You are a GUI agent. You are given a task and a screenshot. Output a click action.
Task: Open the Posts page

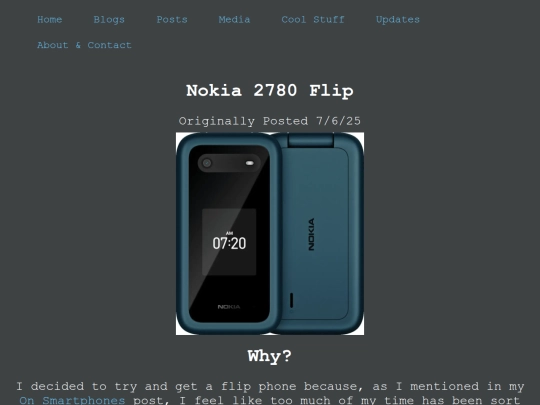click(172, 20)
